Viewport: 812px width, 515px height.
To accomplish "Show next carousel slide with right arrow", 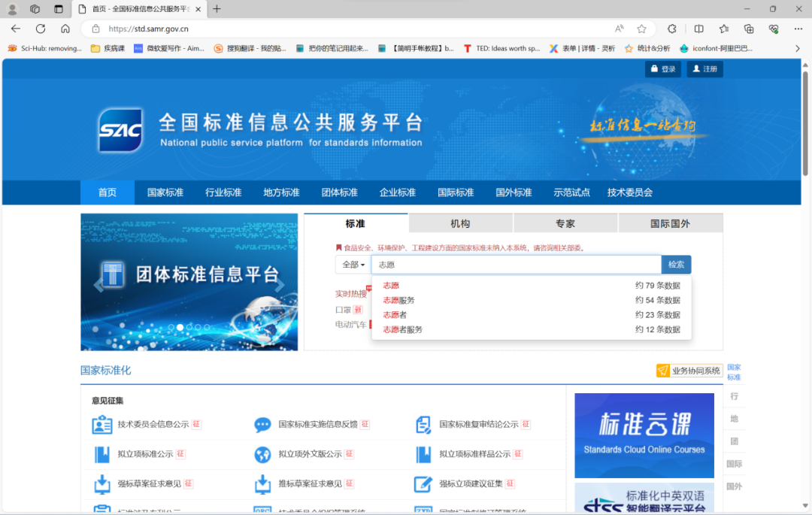I will click(x=280, y=285).
